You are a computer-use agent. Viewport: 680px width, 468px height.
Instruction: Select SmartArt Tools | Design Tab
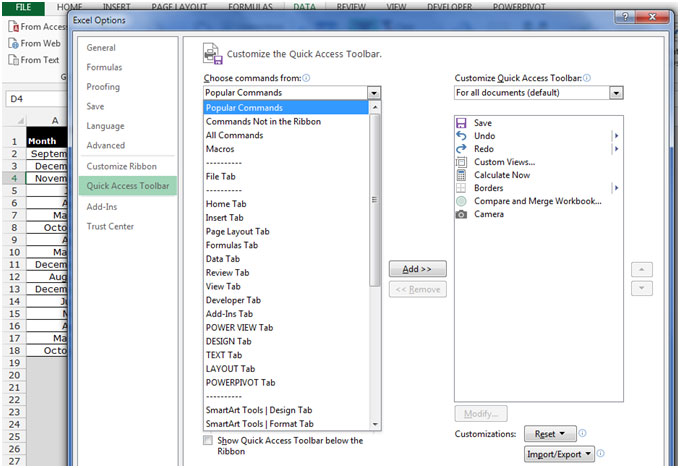click(x=286, y=410)
